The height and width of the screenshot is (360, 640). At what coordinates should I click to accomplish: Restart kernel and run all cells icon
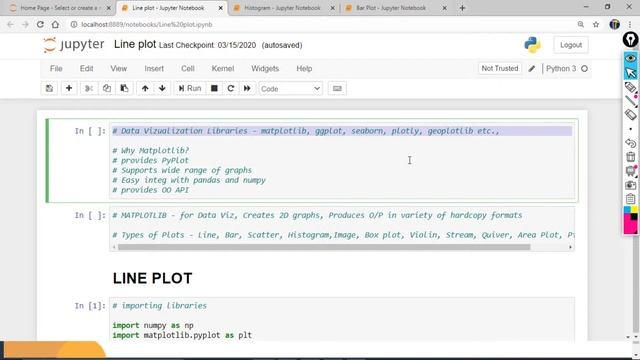[x=247, y=89]
